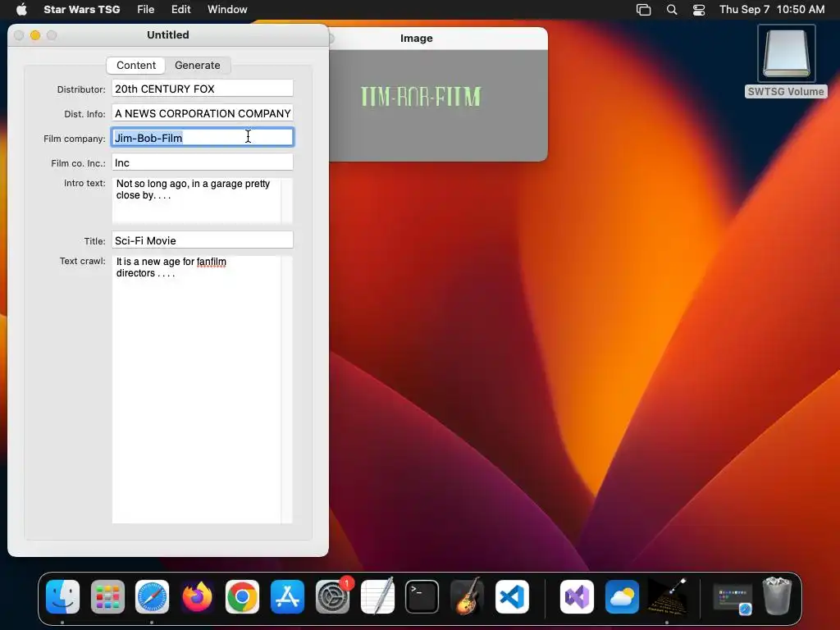The image size is (840, 630).
Task: Open Spotlight search in menu bar
Action: point(672,10)
